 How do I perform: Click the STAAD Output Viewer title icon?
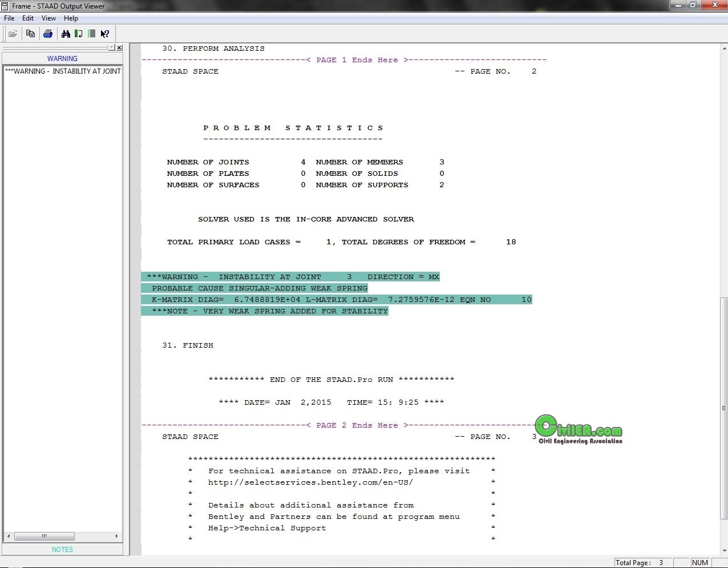pos(5,6)
